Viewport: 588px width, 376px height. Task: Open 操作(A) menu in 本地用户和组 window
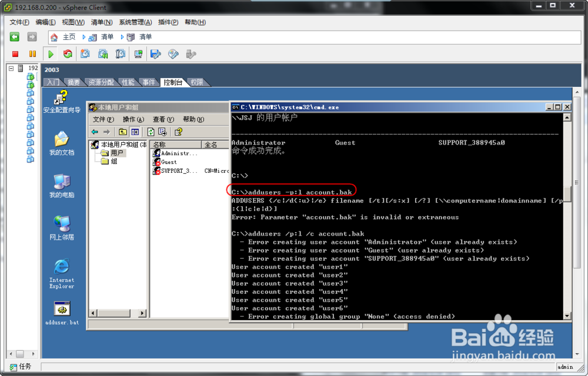(x=133, y=119)
